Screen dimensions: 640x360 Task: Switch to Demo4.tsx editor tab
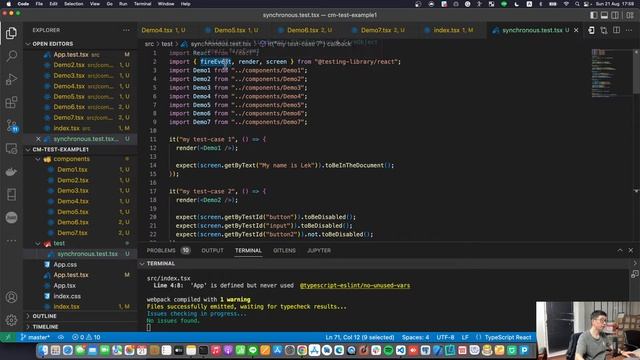[163, 30]
